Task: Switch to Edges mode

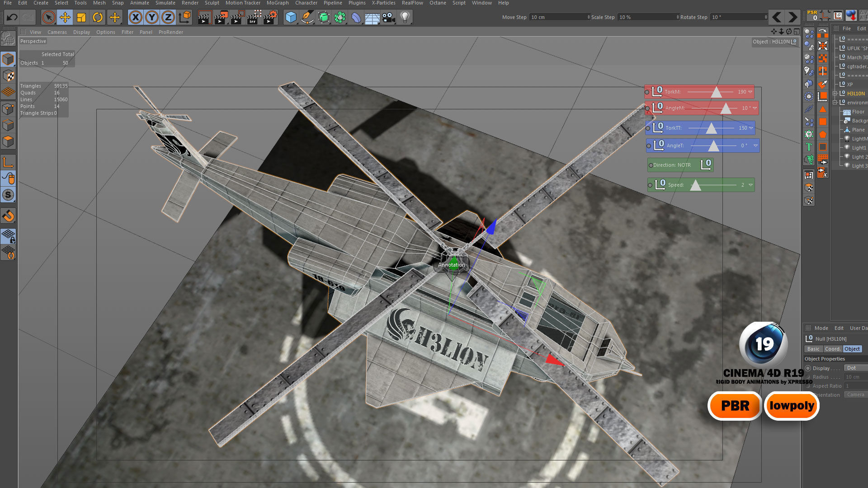Action: [x=8, y=125]
